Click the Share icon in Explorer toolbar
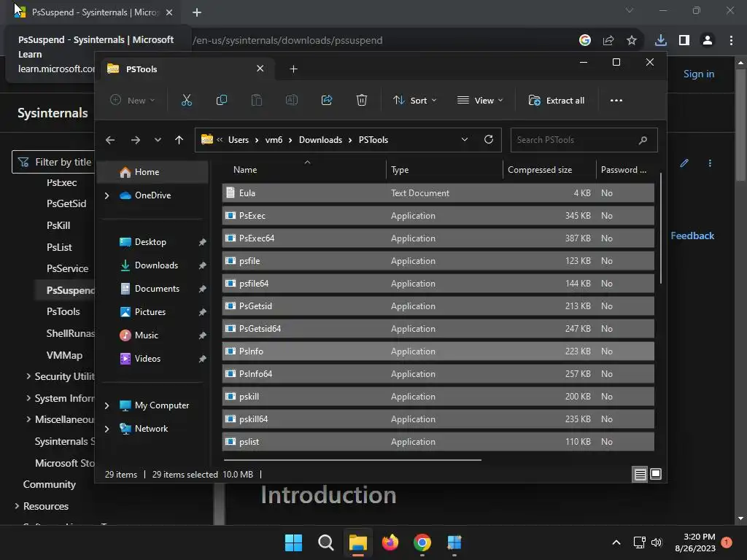Image resolution: width=747 pixels, height=560 pixels. [x=327, y=101]
